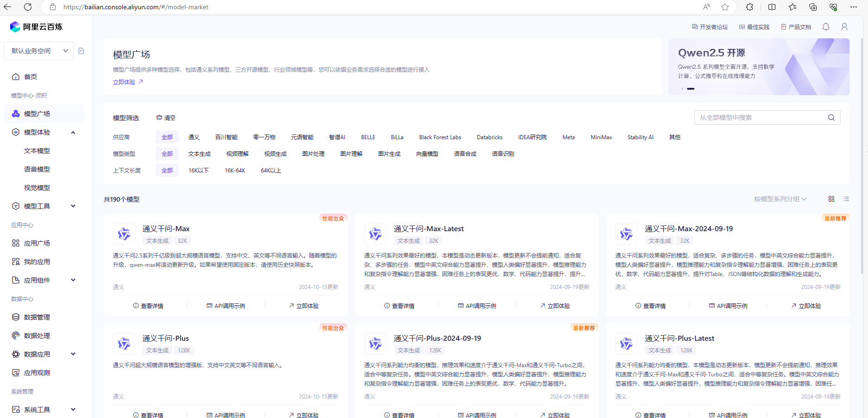The image size is (868, 418).
Task: Select the 百川智能 provider filter
Action: [226, 137]
